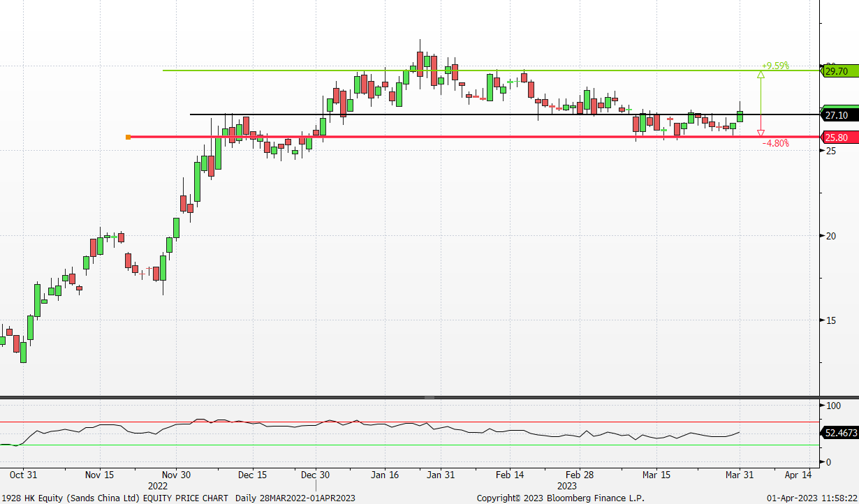Click the red downward triangle arrowhead
The height and width of the screenshot is (504, 859).
pyautogui.click(x=761, y=133)
